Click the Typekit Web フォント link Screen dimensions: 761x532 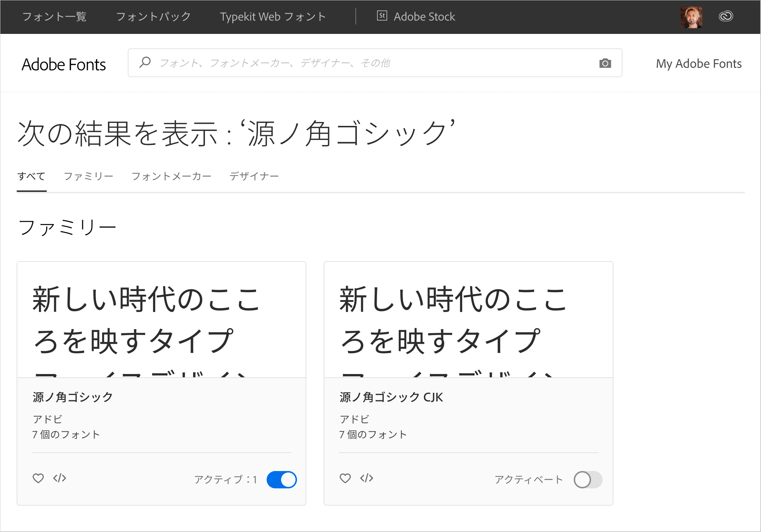tap(273, 17)
